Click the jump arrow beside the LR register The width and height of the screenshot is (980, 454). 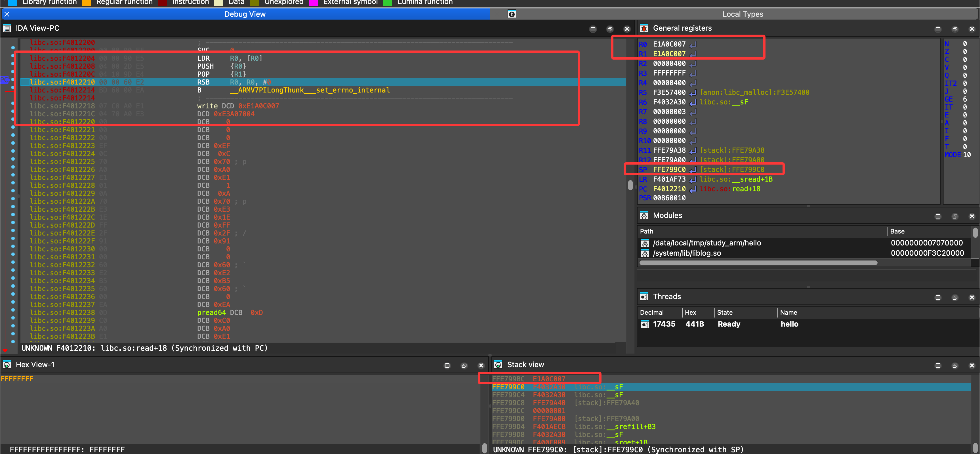[693, 179]
